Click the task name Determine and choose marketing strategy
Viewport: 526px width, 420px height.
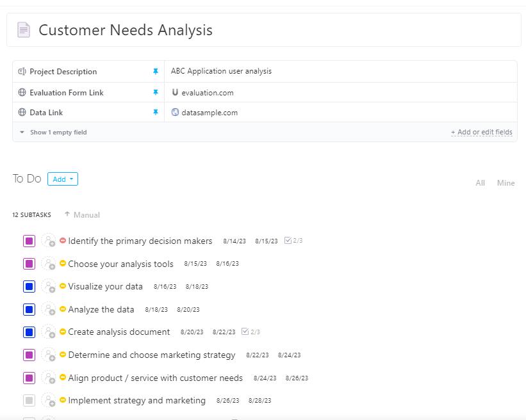click(152, 355)
